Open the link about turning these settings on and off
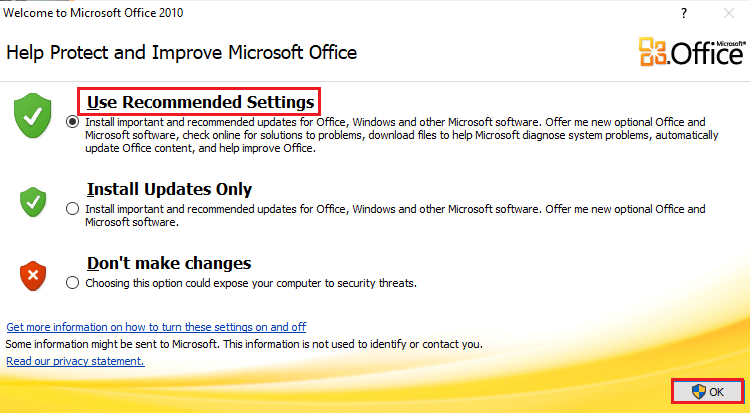Viewport: 750px width, 413px height. coord(156,327)
